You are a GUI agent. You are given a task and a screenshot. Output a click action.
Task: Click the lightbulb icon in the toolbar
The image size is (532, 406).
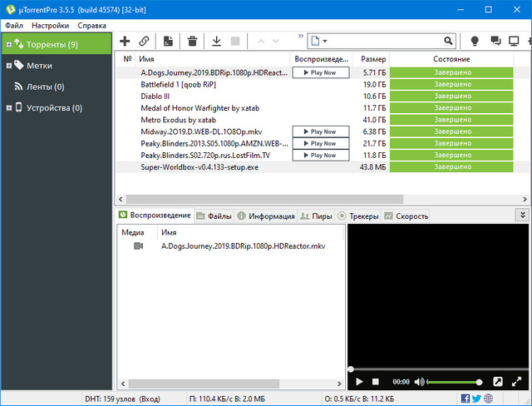pyautogui.click(x=475, y=41)
